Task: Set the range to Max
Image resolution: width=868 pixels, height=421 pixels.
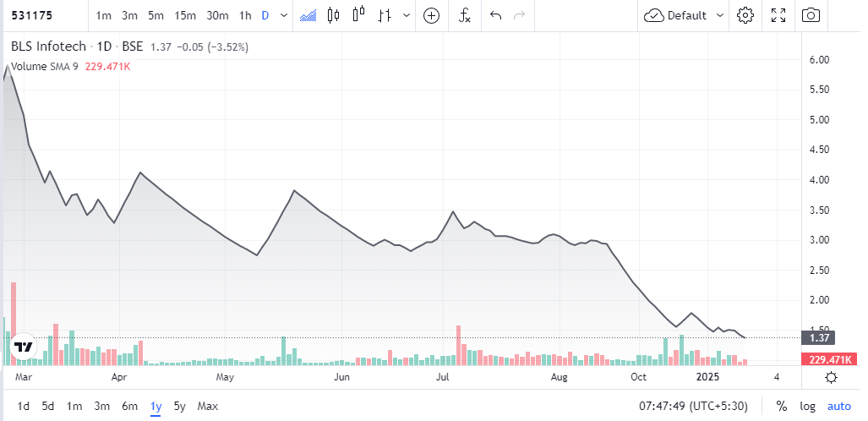Action: pyautogui.click(x=208, y=407)
